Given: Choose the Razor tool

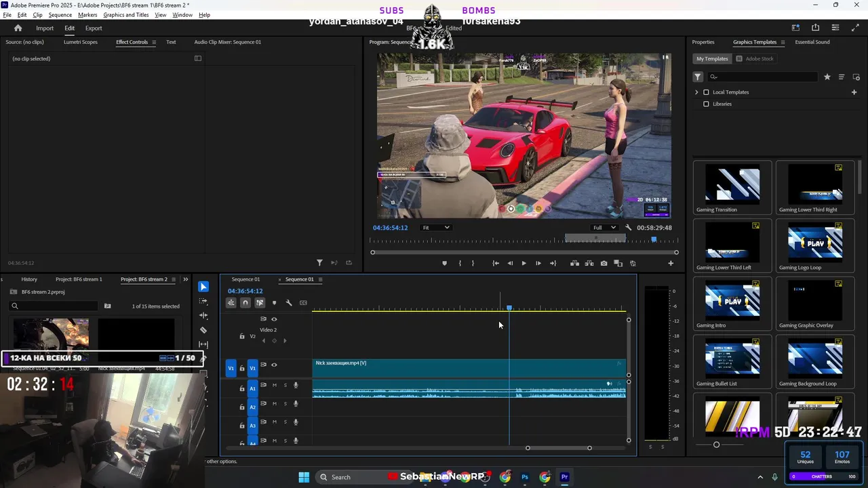Looking at the screenshot, I should 203,330.
